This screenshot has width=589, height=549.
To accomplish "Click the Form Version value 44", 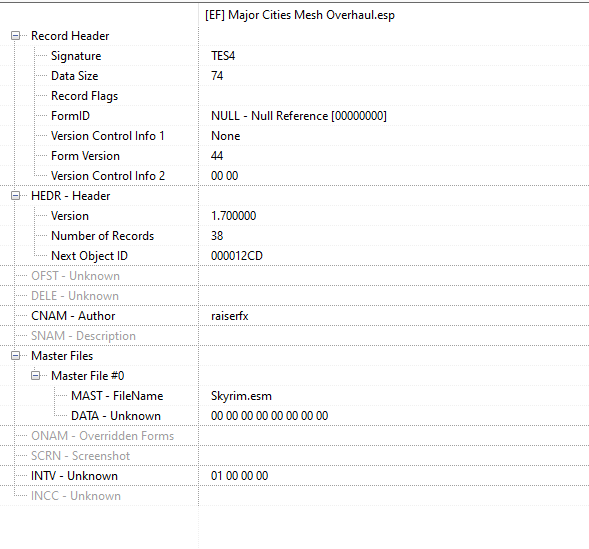I will tap(217, 156).
